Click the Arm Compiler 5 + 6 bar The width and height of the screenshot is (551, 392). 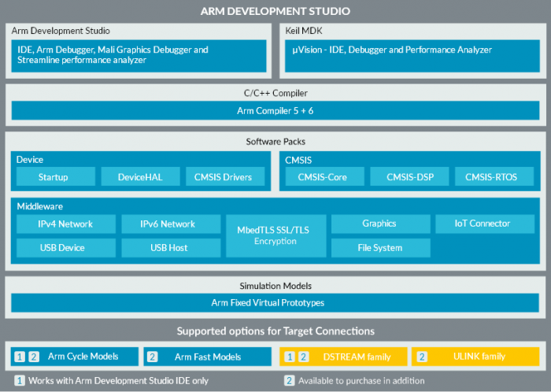[x=275, y=110]
